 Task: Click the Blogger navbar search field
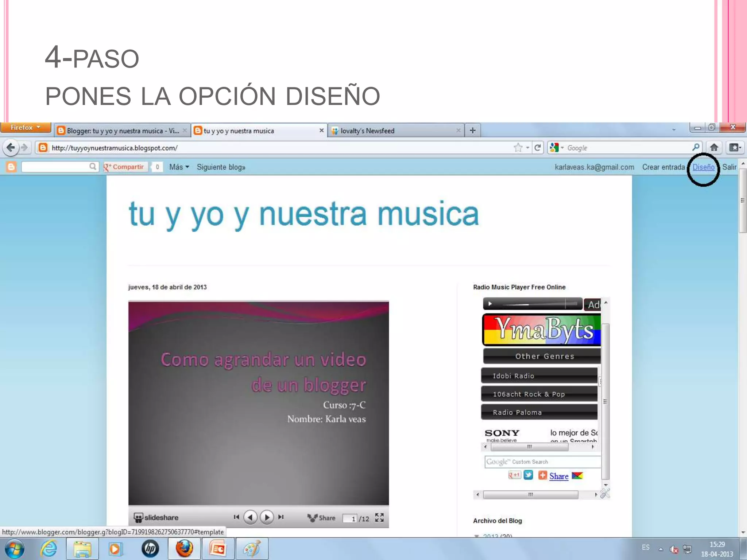click(59, 167)
